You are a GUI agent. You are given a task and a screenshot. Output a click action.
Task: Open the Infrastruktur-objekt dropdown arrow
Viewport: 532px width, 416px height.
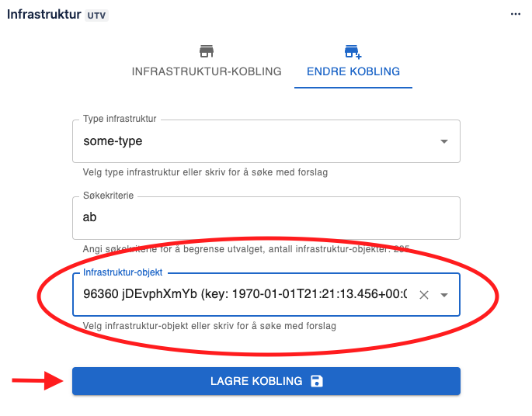[x=444, y=295]
